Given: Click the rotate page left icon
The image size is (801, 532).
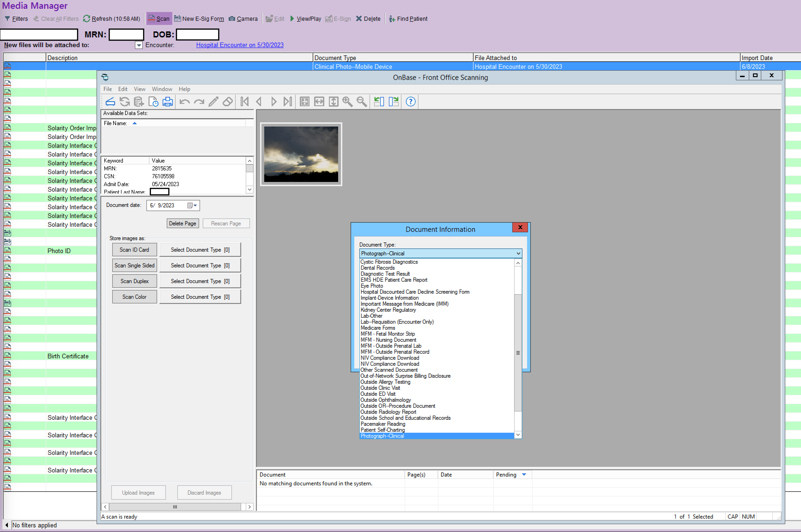Looking at the screenshot, I should click(x=379, y=102).
